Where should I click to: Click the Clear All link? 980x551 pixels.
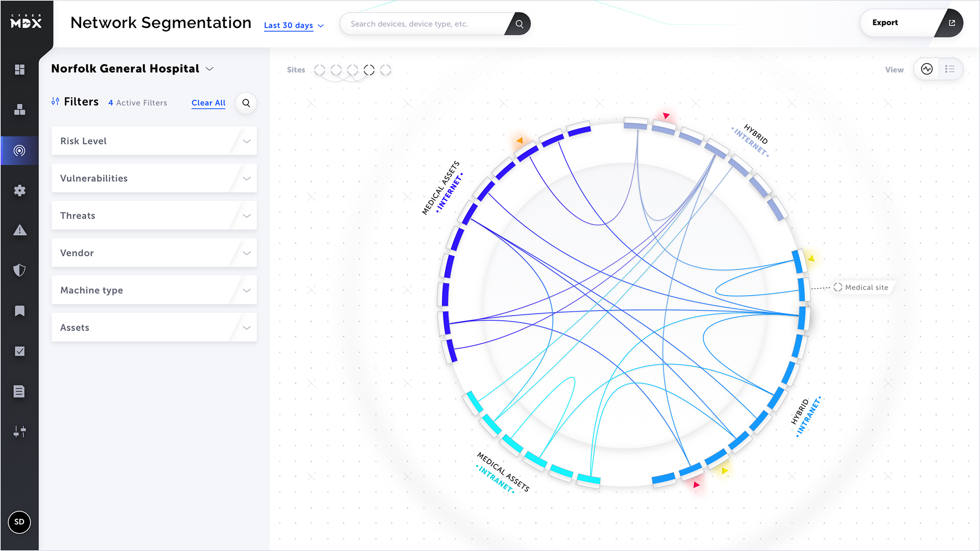(208, 103)
